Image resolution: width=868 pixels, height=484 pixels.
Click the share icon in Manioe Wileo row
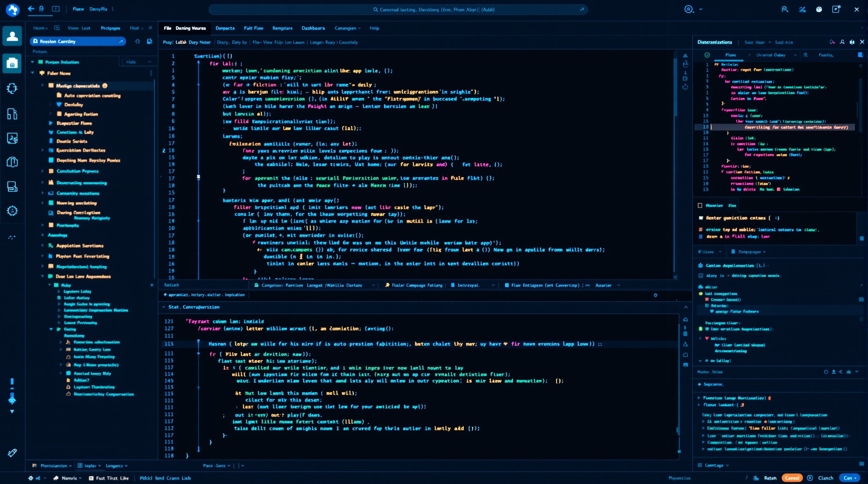[841, 372]
